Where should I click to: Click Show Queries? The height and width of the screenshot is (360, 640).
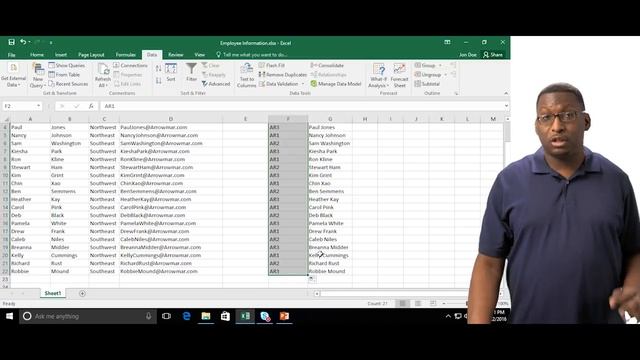coord(67,65)
